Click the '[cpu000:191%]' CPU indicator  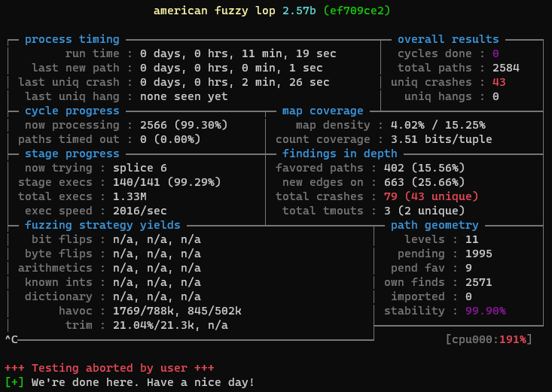[x=489, y=339]
